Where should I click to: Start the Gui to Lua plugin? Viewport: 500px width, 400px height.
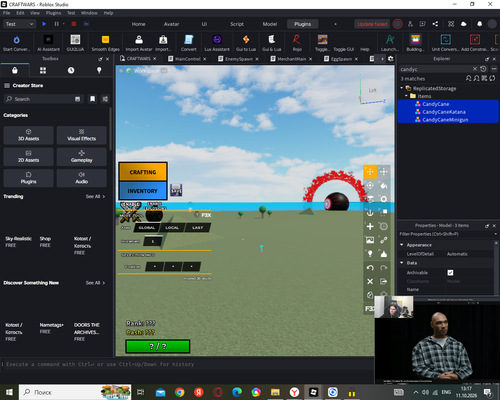(246, 43)
